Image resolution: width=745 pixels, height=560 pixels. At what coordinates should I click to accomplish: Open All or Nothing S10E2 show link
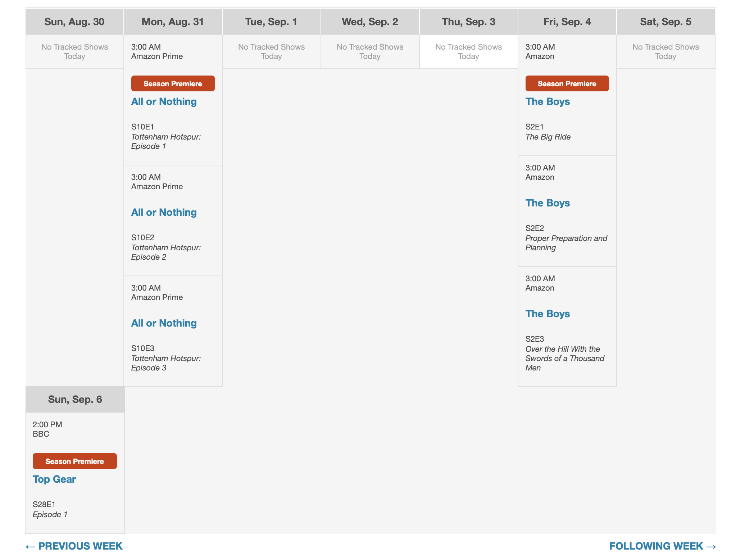164,213
